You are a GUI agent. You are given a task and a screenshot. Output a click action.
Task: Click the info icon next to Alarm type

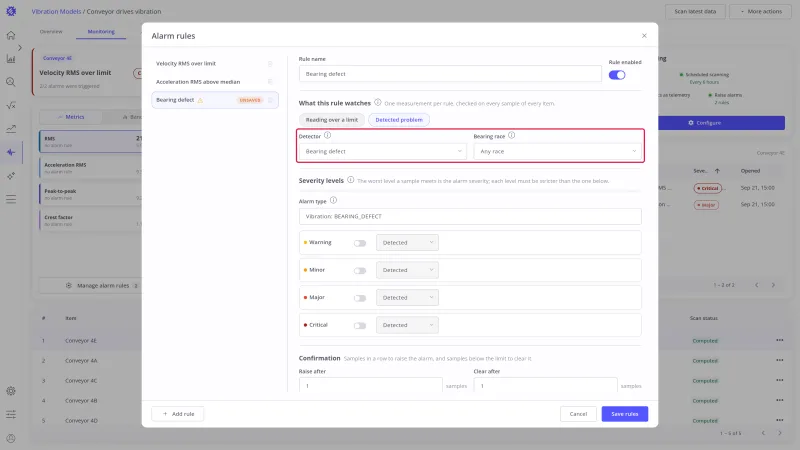[x=333, y=201]
